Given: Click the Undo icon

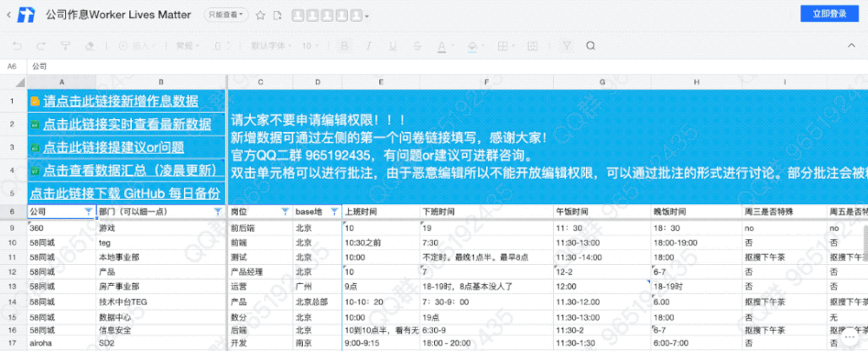Looking at the screenshot, I should point(17,45).
